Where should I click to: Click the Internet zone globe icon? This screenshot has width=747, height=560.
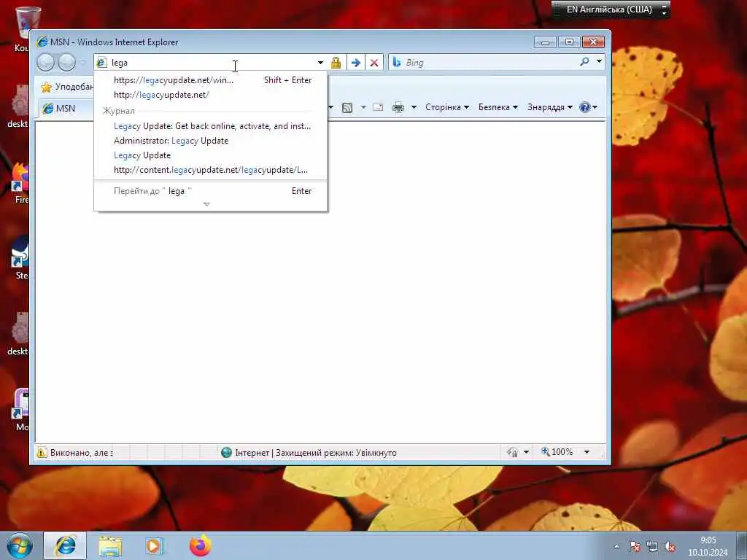click(x=226, y=452)
